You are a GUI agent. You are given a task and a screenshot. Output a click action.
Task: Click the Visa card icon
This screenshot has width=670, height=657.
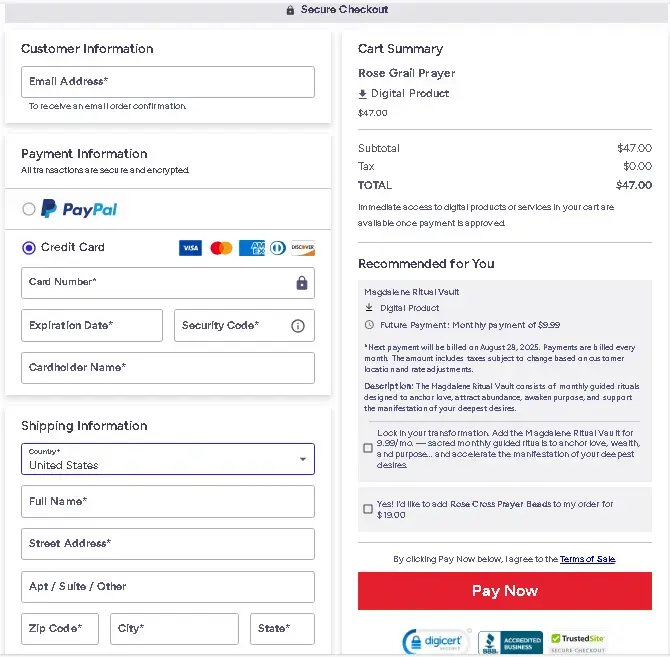190,248
